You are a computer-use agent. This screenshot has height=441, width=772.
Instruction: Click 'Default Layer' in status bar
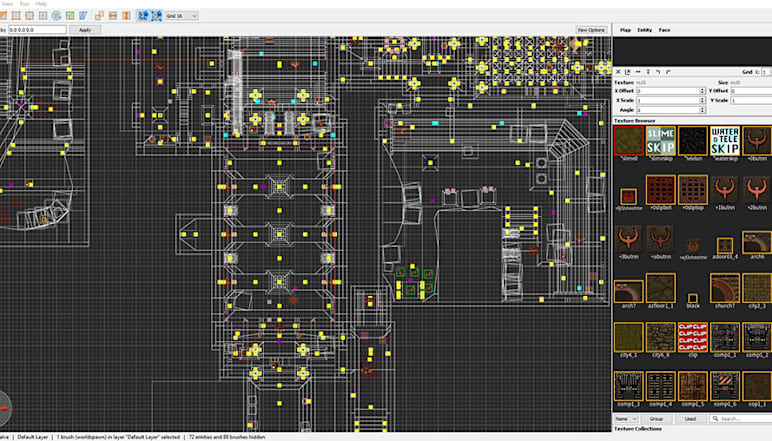point(32,437)
